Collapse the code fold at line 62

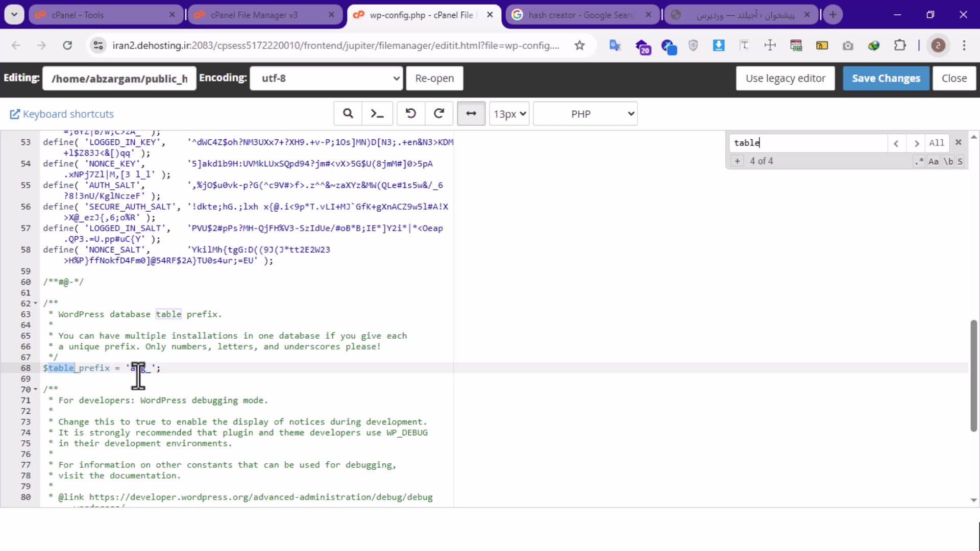(x=36, y=304)
